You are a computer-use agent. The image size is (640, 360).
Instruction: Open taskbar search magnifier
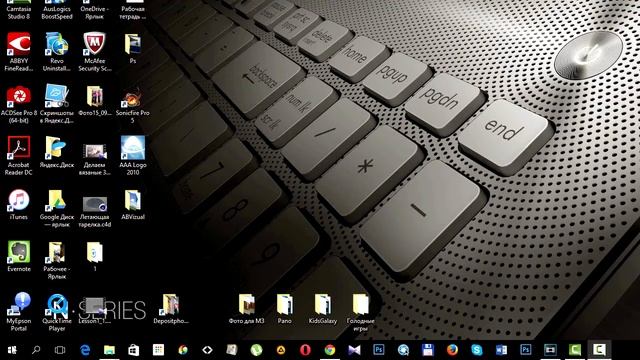[36, 350]
